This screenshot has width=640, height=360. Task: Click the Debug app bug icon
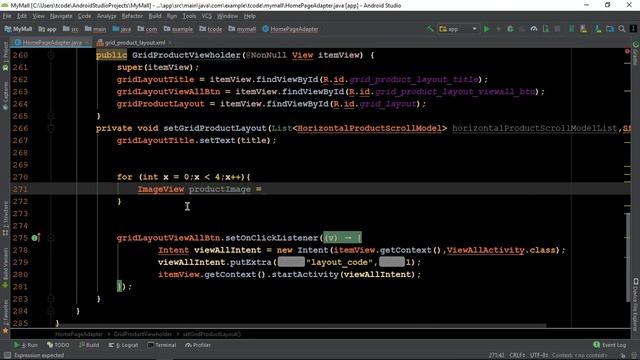(x=510, y=29)
